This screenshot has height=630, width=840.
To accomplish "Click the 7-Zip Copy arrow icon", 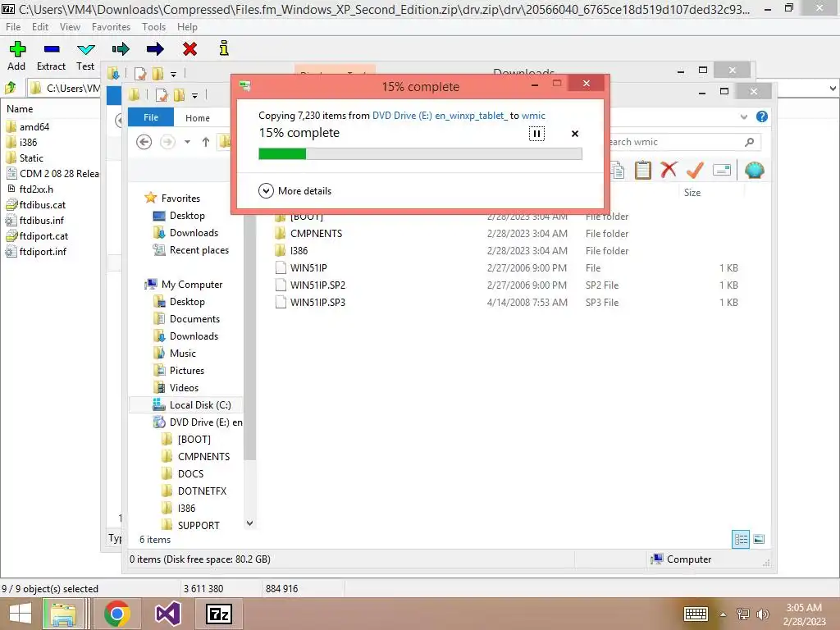I will click(x=121, y=49).
